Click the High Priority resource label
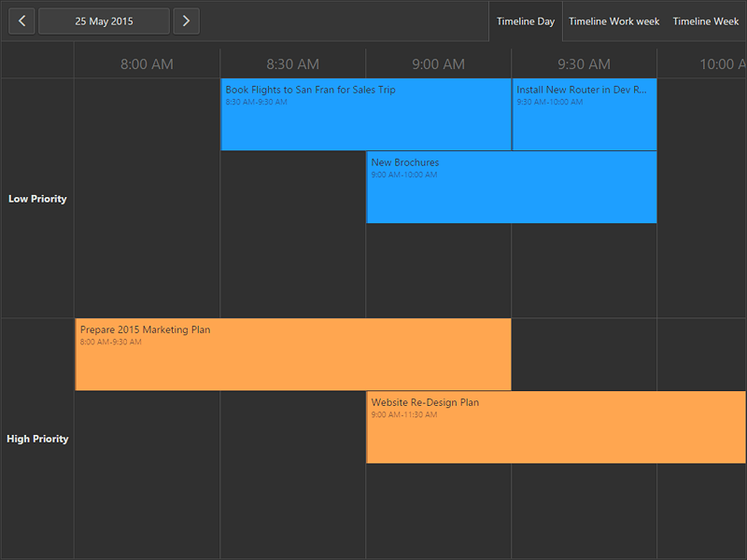 coord(37,439)
